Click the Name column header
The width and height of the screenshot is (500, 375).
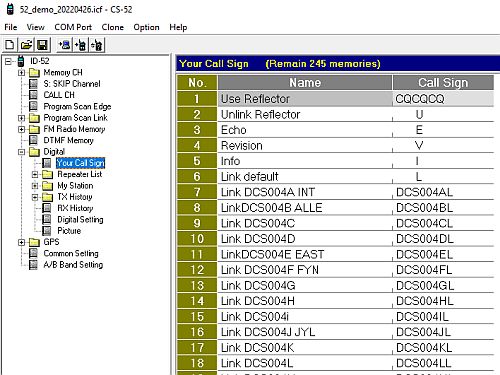point(305,83)
